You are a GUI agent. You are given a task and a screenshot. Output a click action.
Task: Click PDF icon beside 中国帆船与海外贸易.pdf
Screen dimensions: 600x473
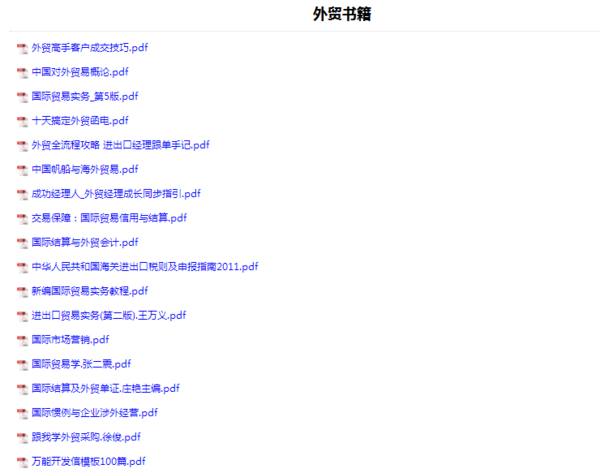point(22,170)
